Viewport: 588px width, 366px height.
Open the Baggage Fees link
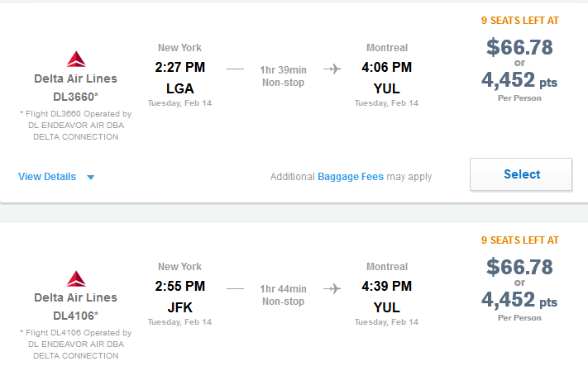(351, 177)
